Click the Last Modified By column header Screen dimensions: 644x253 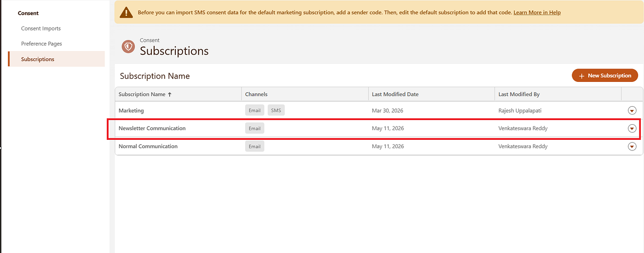558,94
